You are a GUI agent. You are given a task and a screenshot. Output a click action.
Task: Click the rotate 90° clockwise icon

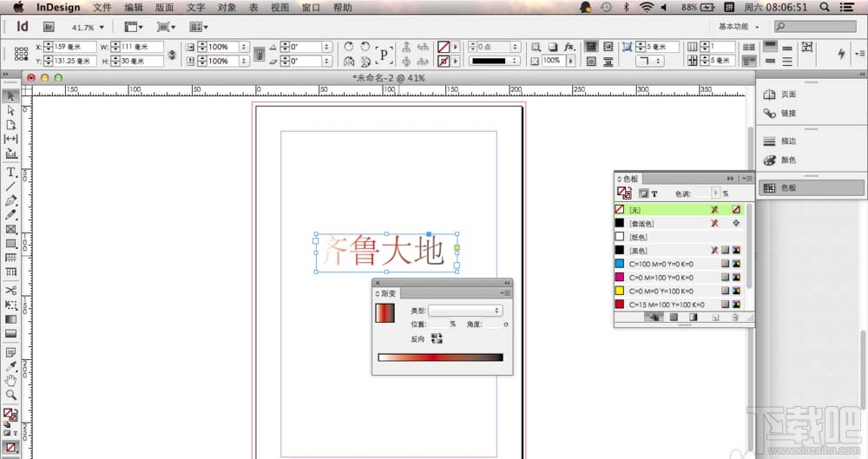click(349, 47)
